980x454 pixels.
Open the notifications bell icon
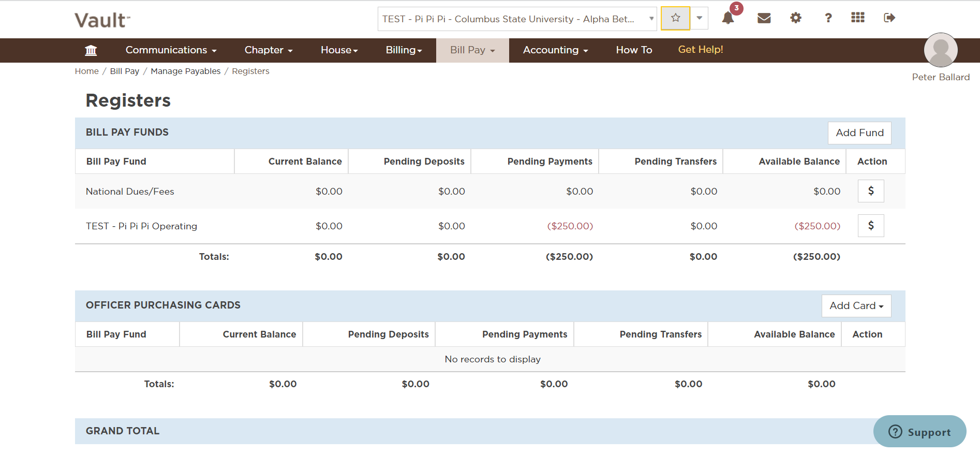(x=727, y=18)
